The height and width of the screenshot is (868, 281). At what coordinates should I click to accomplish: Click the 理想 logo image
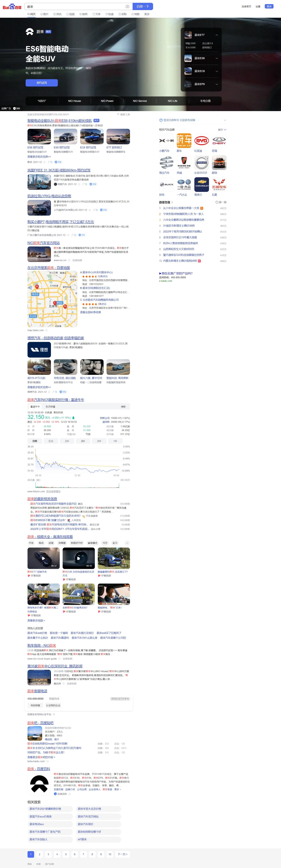click(x=39, y=349)
